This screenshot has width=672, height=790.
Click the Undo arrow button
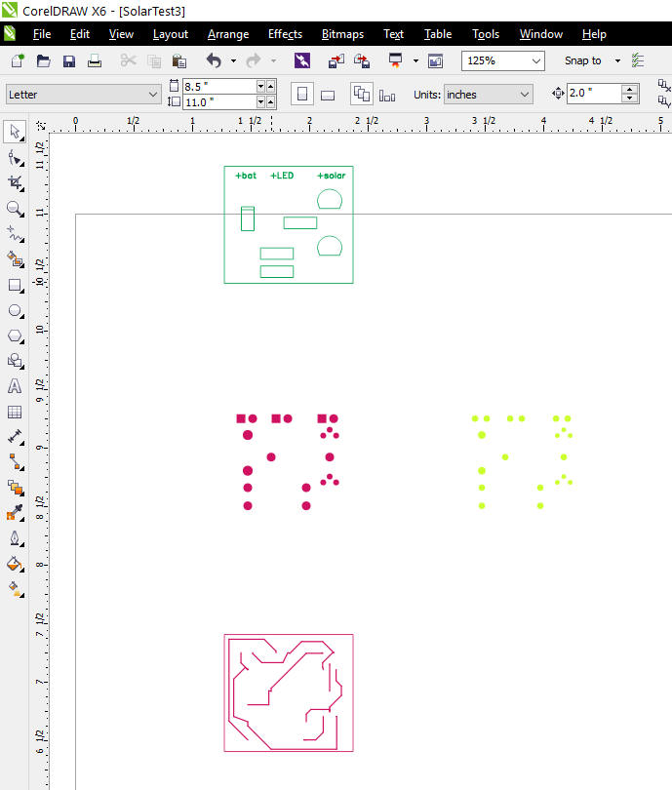tap(214, 60)
